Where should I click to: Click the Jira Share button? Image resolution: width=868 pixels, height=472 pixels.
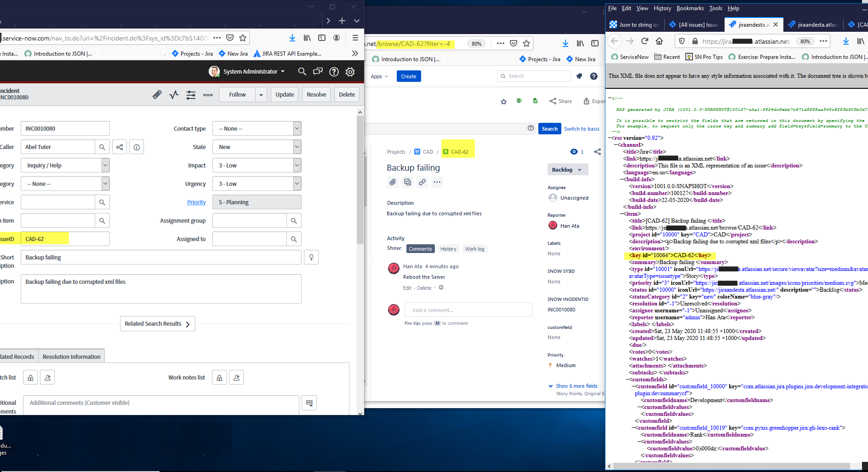tap(560, 101)
